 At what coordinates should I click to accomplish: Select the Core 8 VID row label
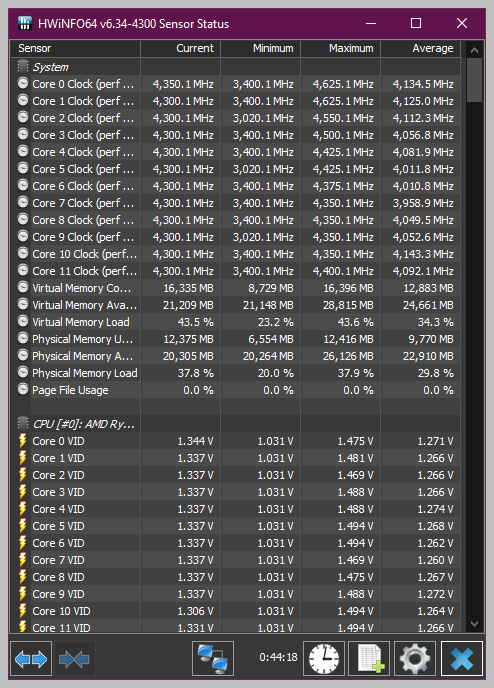coord(58,577)
